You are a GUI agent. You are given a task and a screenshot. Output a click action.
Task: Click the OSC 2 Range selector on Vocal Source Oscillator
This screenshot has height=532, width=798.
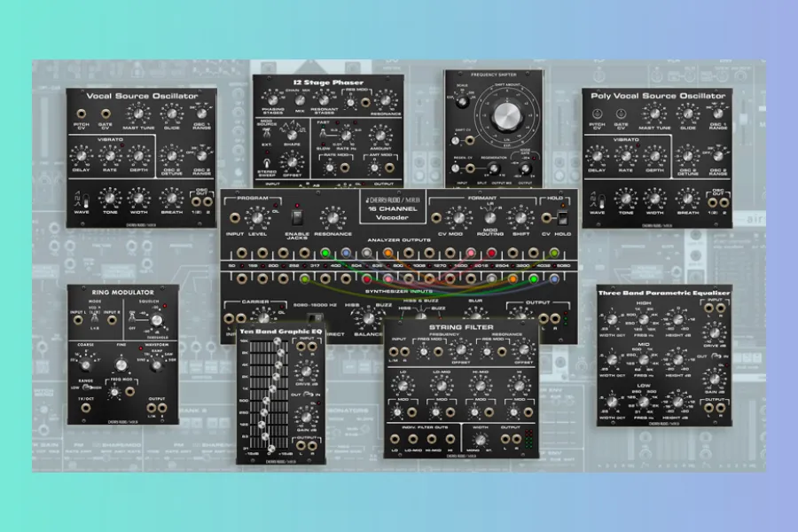(200, 156)
